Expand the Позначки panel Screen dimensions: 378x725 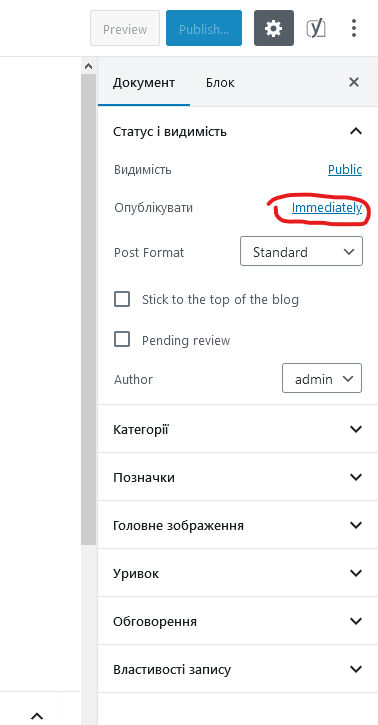pyautogui.click(x=238, y=477)
